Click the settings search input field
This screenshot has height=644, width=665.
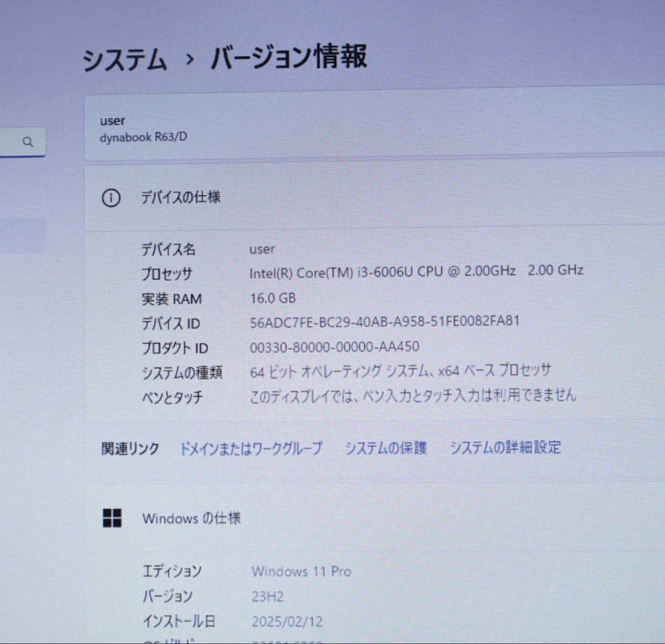(23, 142)
